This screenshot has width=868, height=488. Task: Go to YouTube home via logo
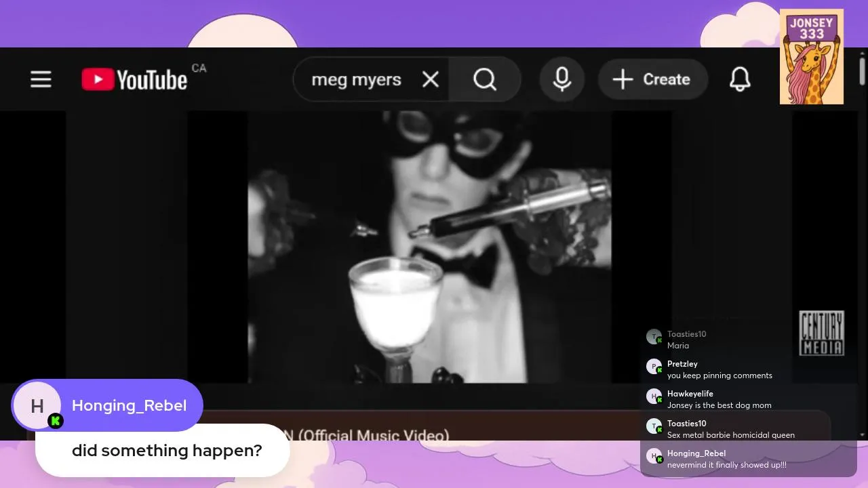point(134,80)
